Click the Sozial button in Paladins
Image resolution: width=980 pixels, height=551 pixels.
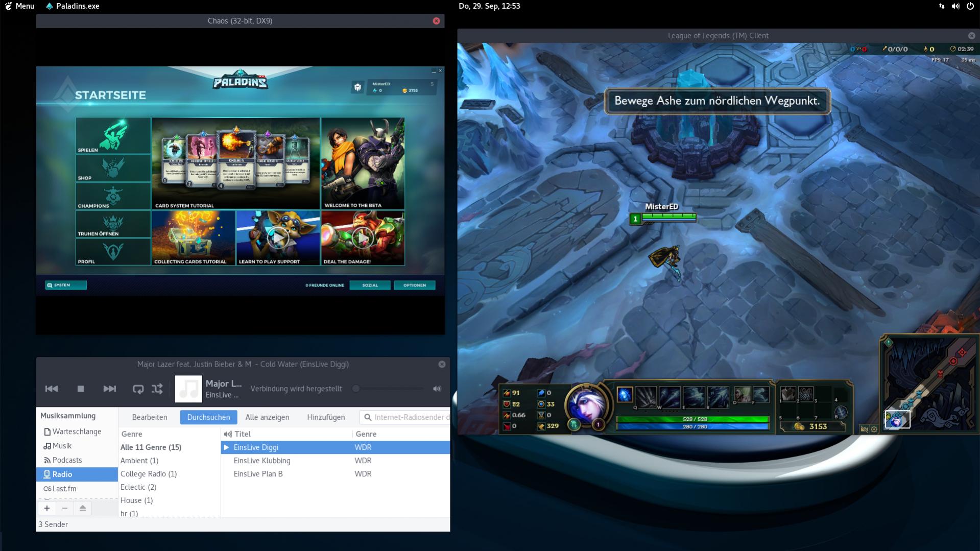(370, 285)
